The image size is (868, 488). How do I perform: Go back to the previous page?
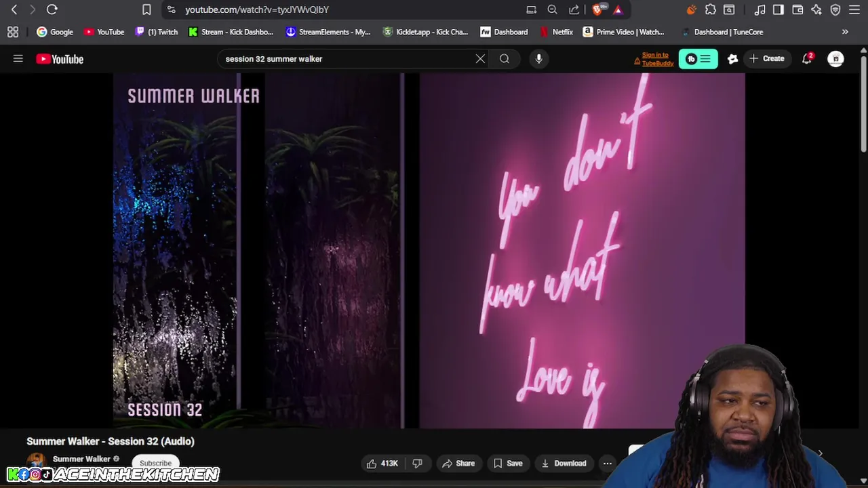point(14,9)
